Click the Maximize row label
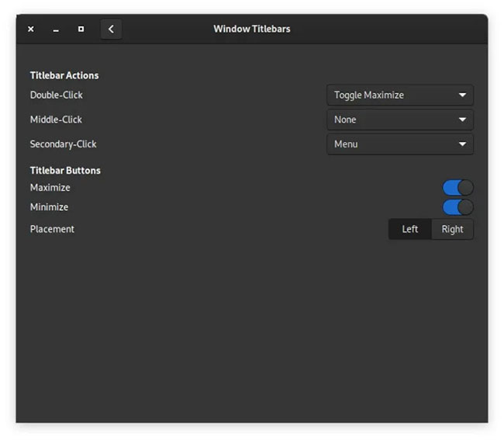This screenshot has height=440, width=504. point(50,188)
